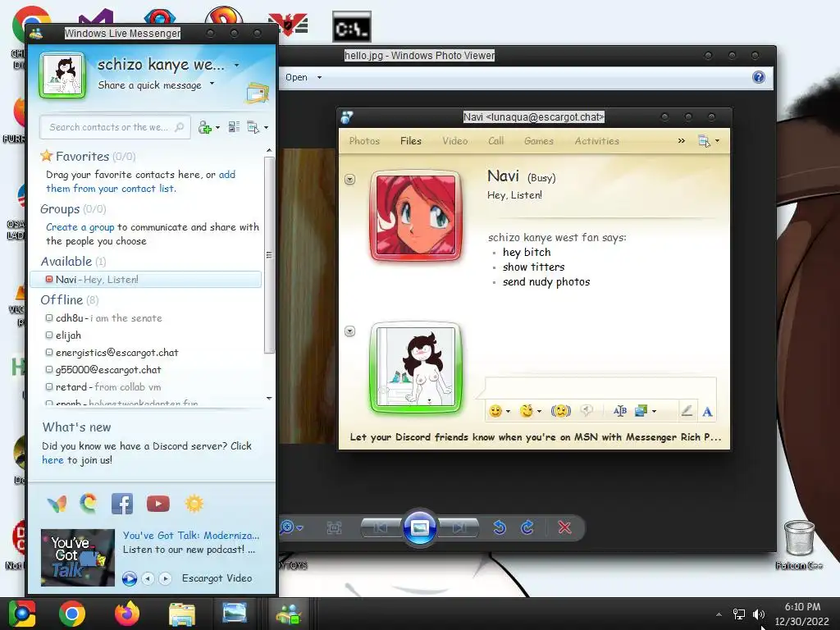Viewport: 840px width, 630px height.
Task: Show more chat tabs with the double chevron
Action: [x=682, y=141]
